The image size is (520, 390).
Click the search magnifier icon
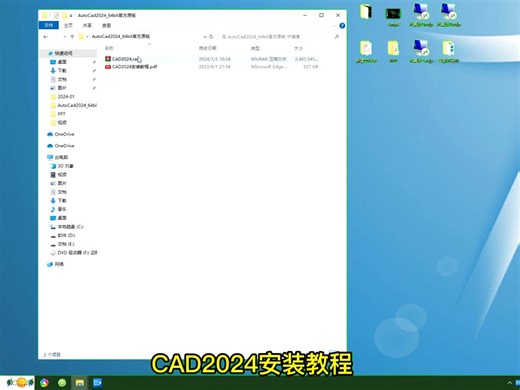point(337,37)
